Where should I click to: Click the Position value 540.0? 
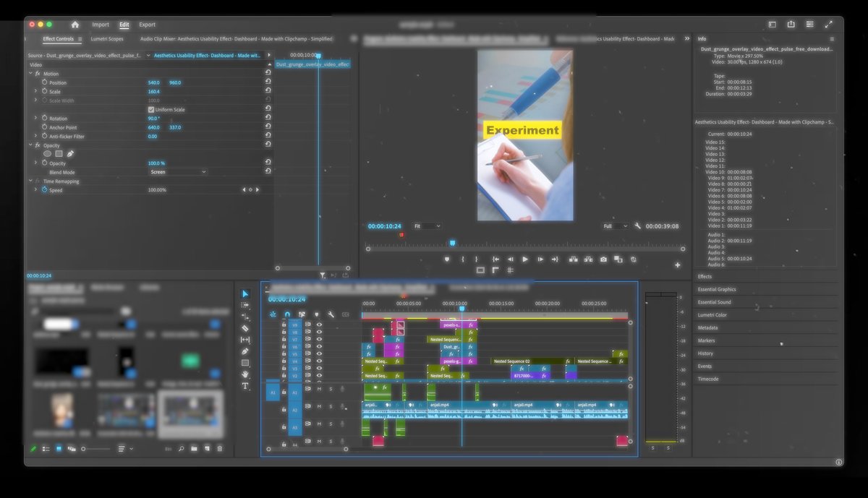tap(153, 82)
